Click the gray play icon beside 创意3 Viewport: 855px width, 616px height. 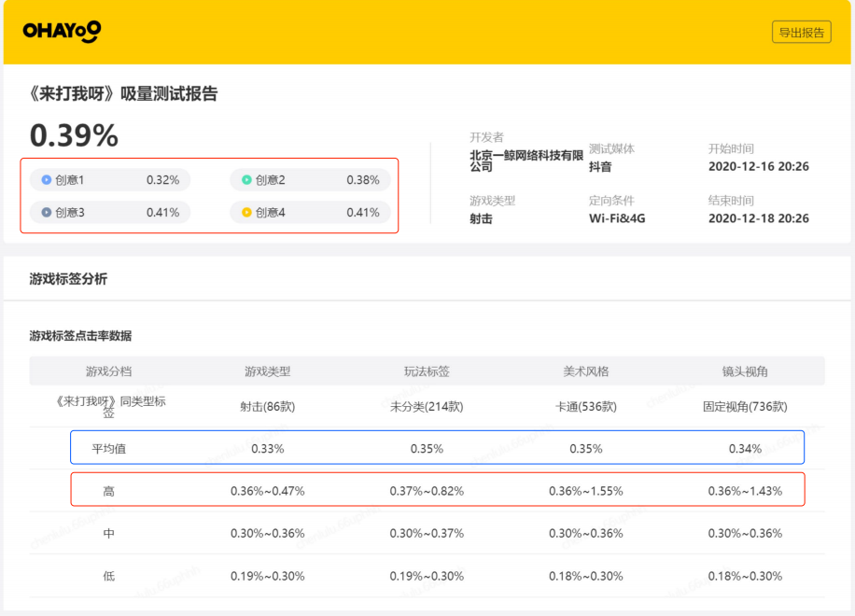click(x=47, y=213)
